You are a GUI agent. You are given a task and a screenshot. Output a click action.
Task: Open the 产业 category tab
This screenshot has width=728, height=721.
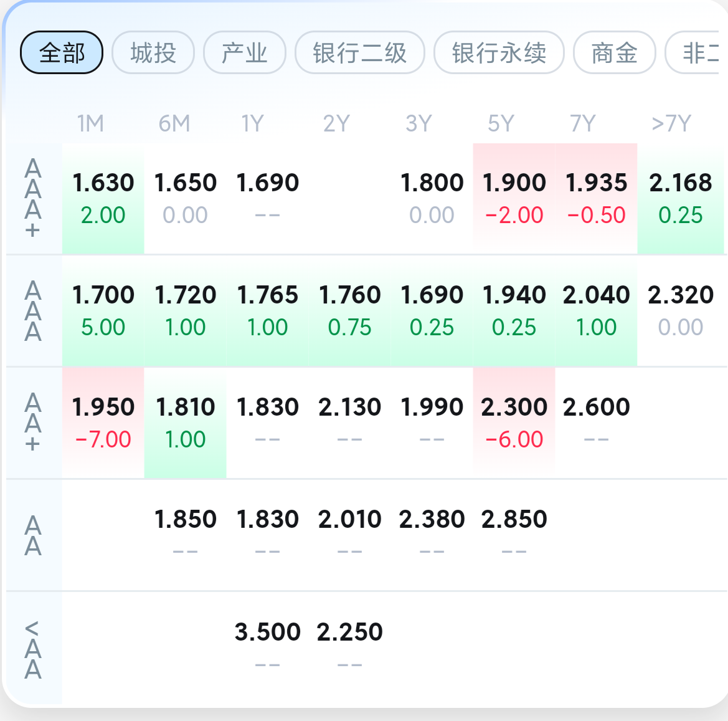[245, 52]
